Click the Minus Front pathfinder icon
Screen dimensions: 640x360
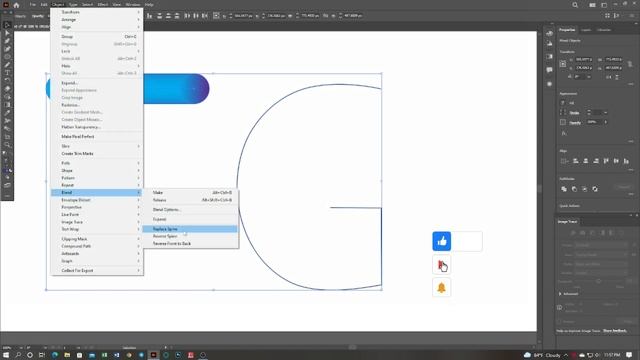[x=574, y=189]
